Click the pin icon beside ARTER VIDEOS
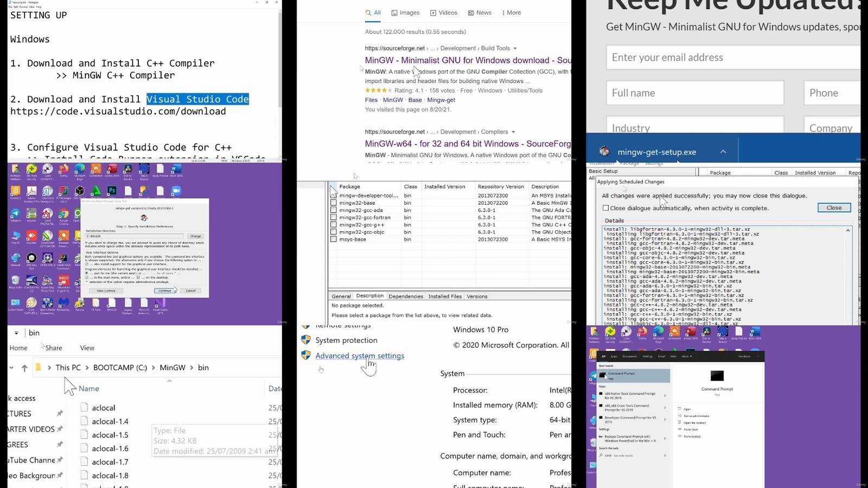This screenshot has width=868, height=488. [60, 429]
